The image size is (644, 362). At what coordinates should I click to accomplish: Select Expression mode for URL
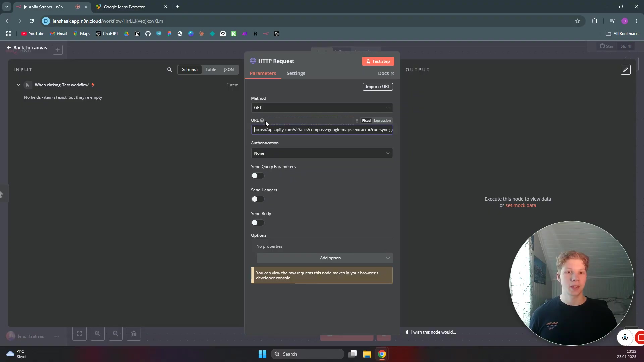pos(382,121)
